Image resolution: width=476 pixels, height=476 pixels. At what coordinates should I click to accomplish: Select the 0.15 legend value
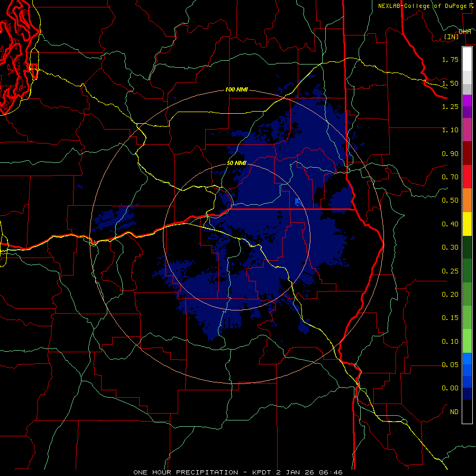coord(450,318)
